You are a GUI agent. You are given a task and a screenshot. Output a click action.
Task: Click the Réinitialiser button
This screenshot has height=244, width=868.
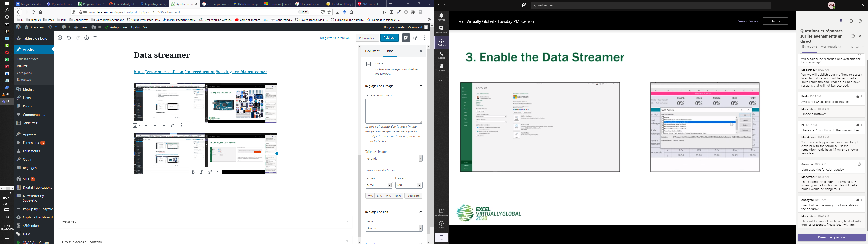[413, 196]
